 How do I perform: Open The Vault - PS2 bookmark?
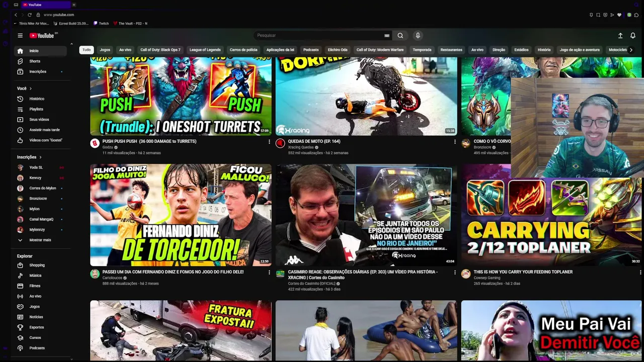click(x=130, y=23)
